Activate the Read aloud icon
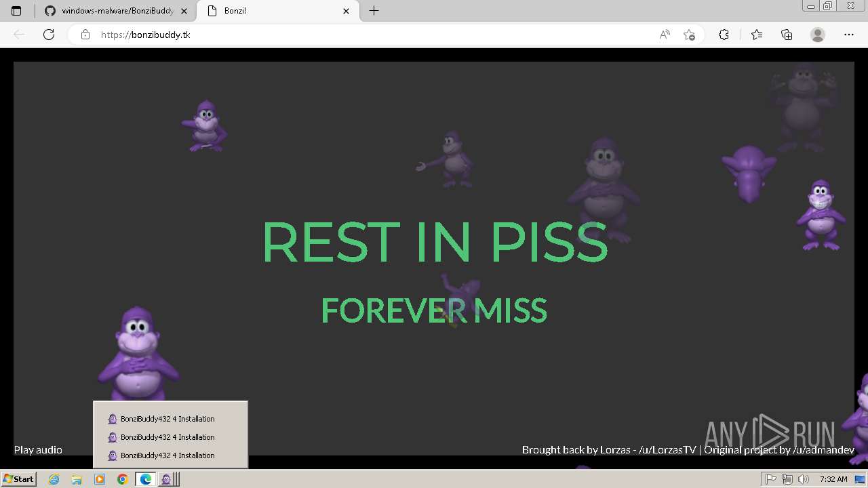This screenshot has width=868, height=488. 665,35
